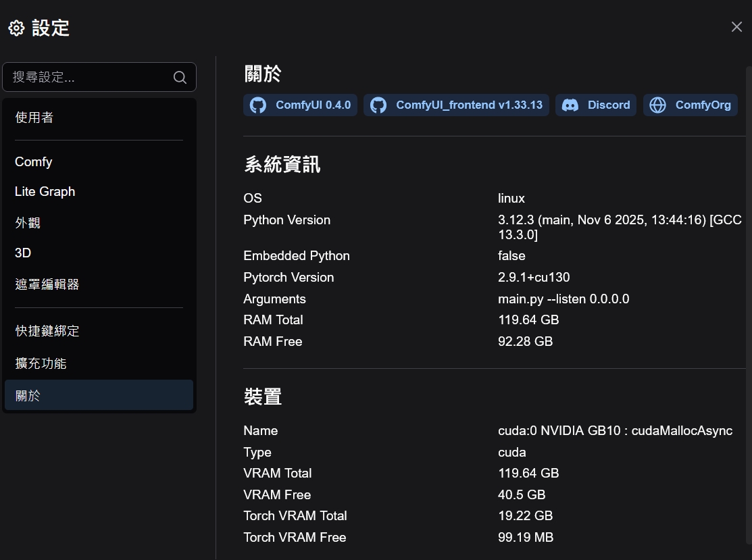
Task: Select 使用者 in settings sidebar
Action: coord(34,118)
